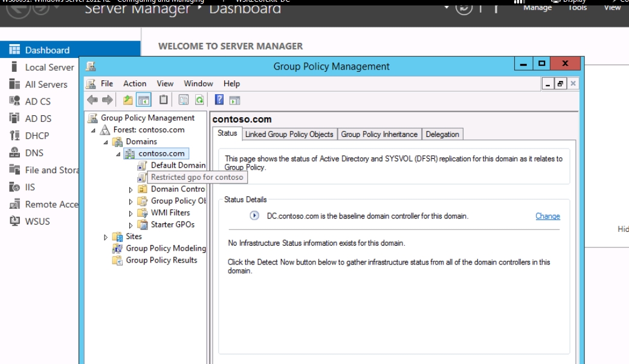Open Group Policy Modeling

pos(166,248)
